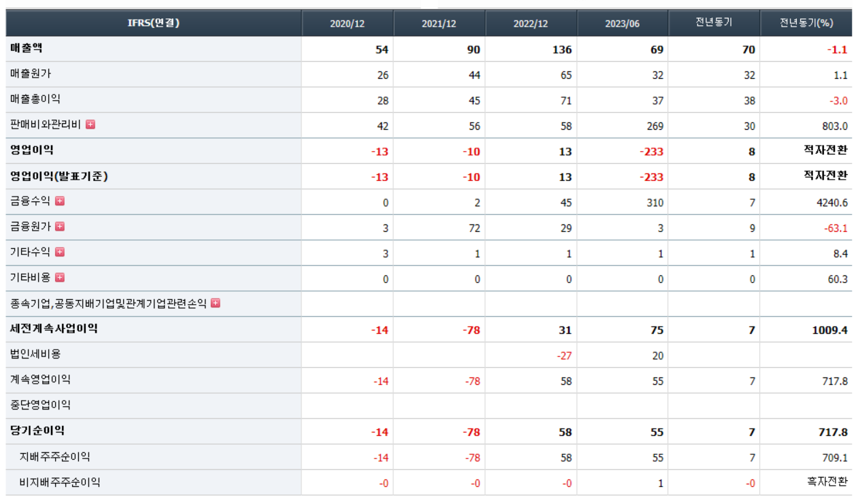Click the 2023/06 column header
Image resolution: width=858 pixels, height=504 pixels.
coord(623,23)
